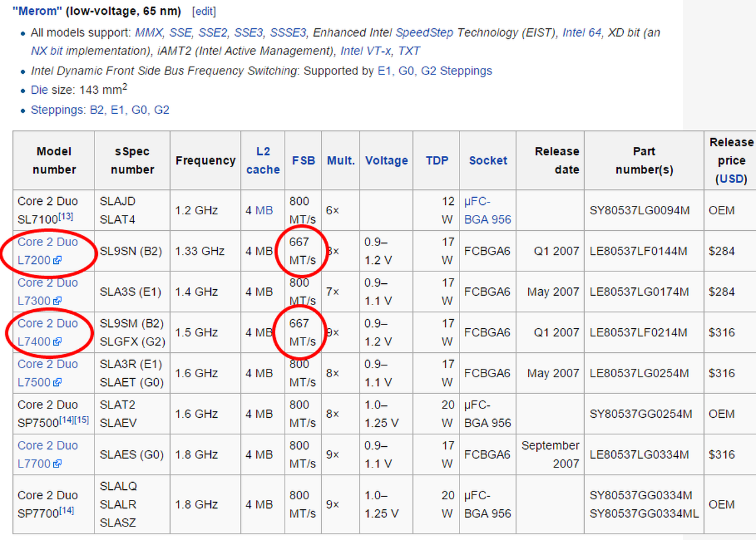Click the part number SY80537LG0094M
The image size is (756, 540).
tap(640, 210)
